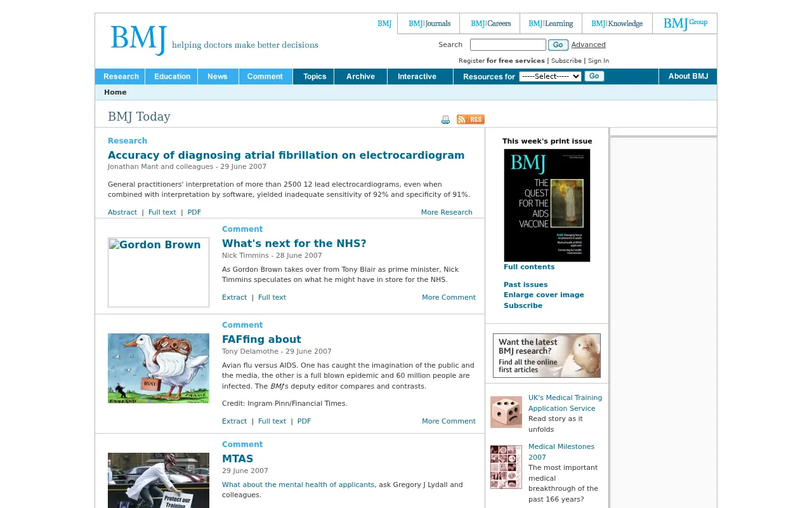Open mental health of applicants link
The height and width of the screenshot is (508, 812).
298,485
